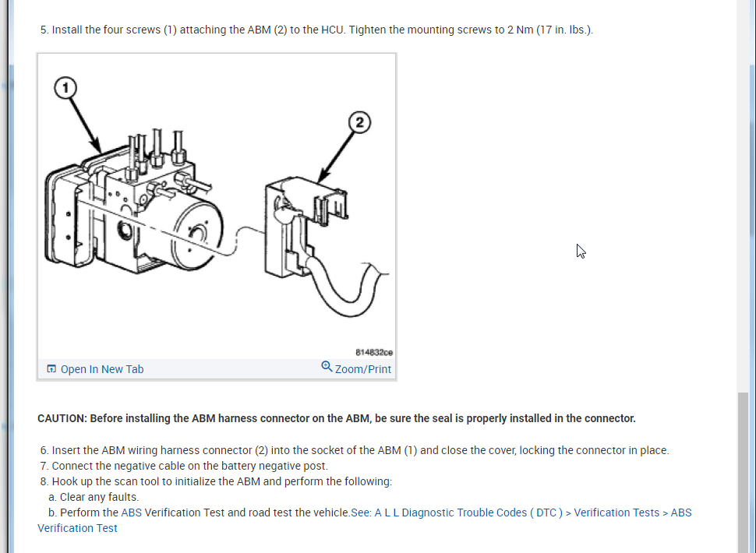Image resolution: width=756 pixels, height=553 pixels.
Task: Click the bold CAUTION paragraph text
Action: point(337,418)
